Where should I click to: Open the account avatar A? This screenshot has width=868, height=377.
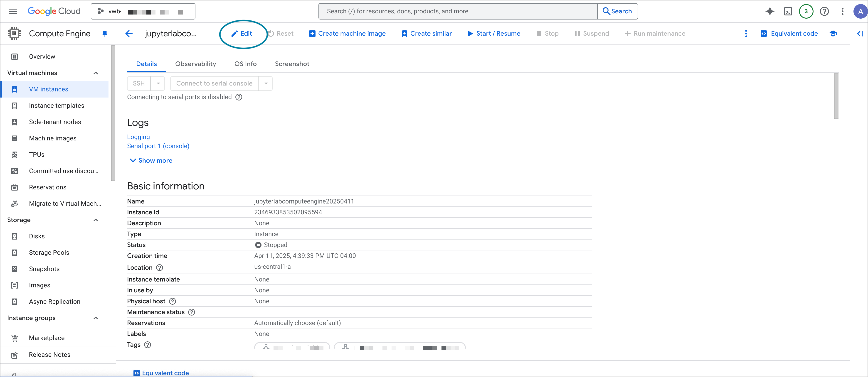(x=860, y=11)
